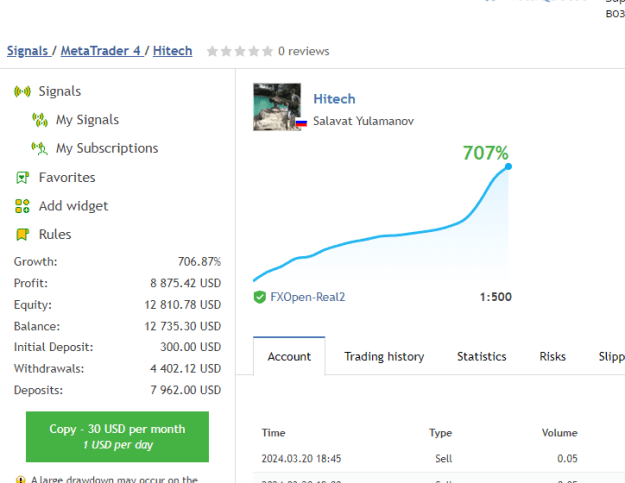Open Rules in the sidebar
The image size is (625, 483).
pos(55,234)
